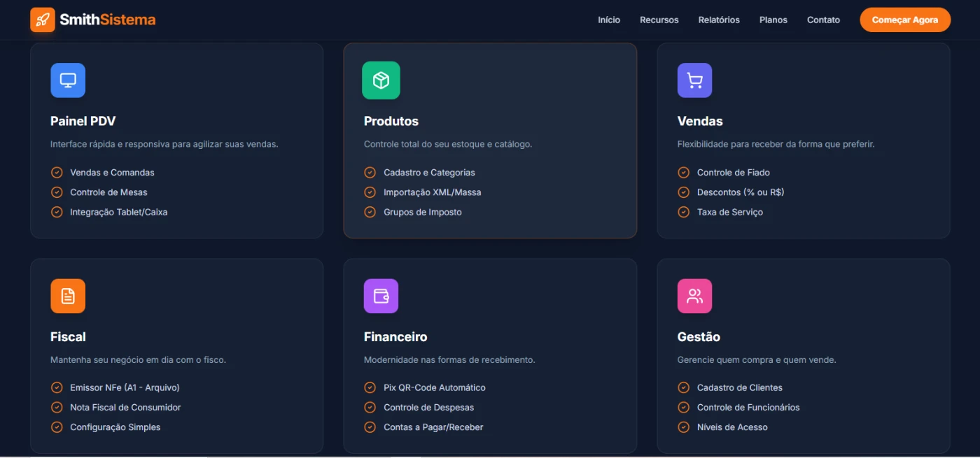The width and height of the screenshot is (980, 458).
Task: Click check icon beside Vendas e Comandas
Action: (57, 173)
